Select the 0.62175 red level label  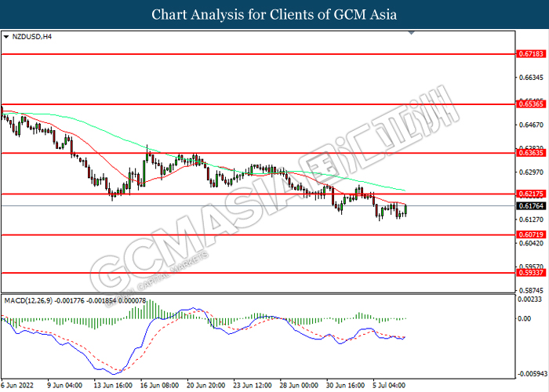tap(531, 194)
